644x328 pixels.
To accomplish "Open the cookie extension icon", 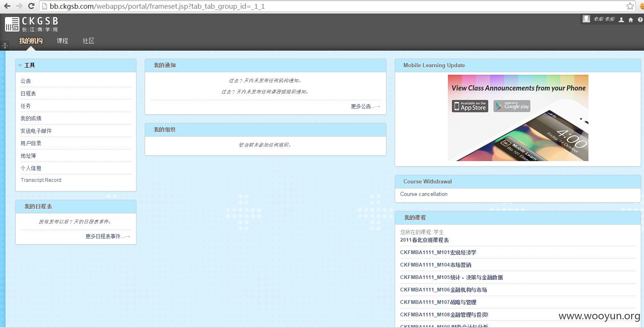I will click(641, 6).
